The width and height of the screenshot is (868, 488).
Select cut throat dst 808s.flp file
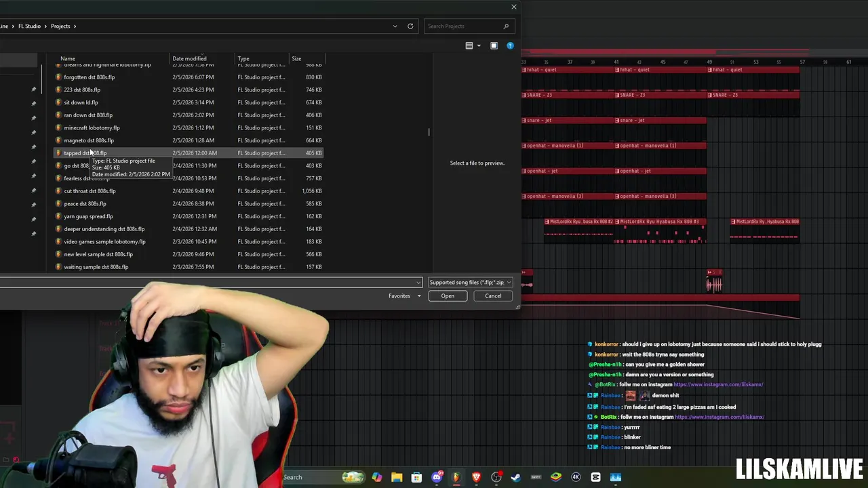coord(188,190)
